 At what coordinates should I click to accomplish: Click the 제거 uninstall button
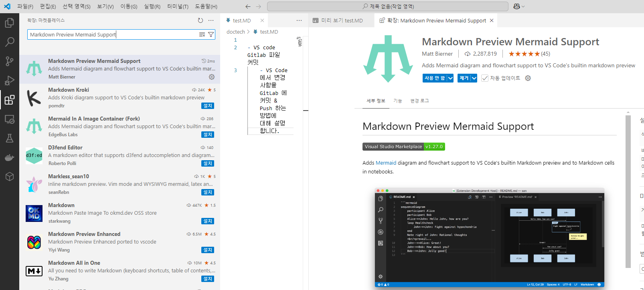point(464,78)
